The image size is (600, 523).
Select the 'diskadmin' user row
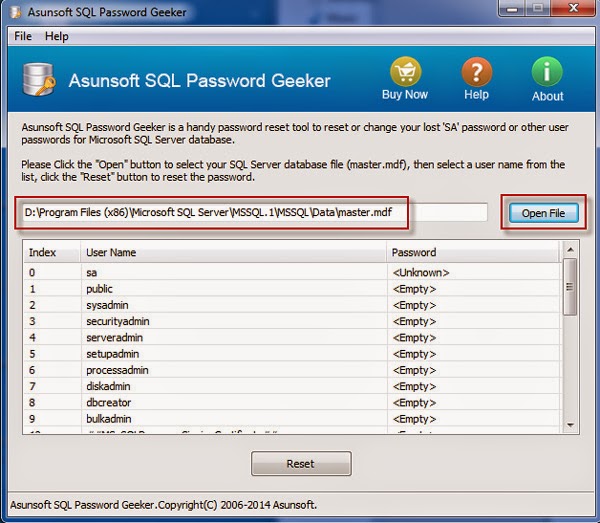point(292,386)
